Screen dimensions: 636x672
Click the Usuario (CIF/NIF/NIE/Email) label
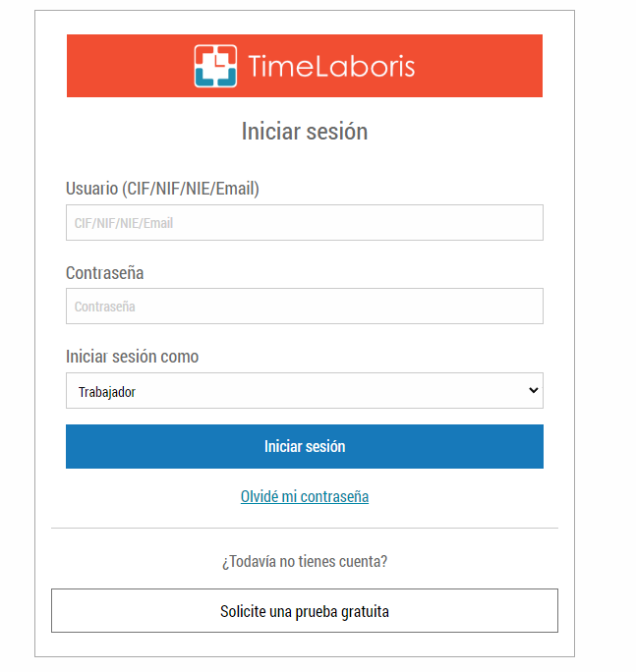point(162,189)
